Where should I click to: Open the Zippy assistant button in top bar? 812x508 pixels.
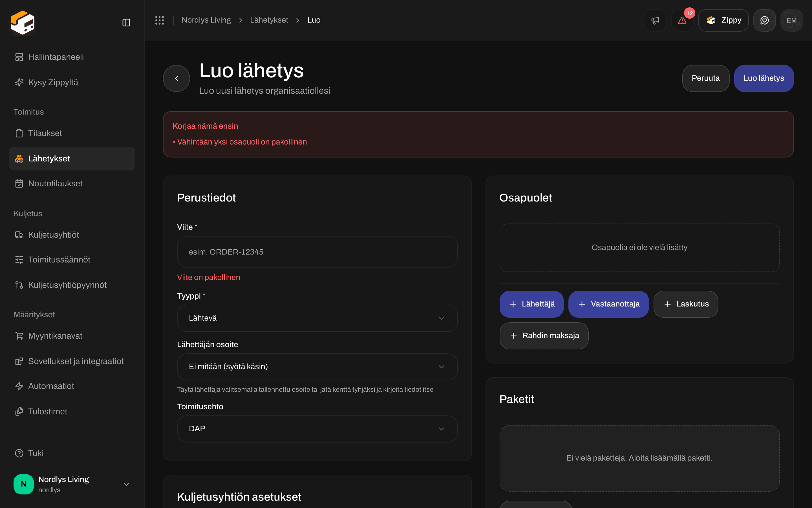pos(723,20)
